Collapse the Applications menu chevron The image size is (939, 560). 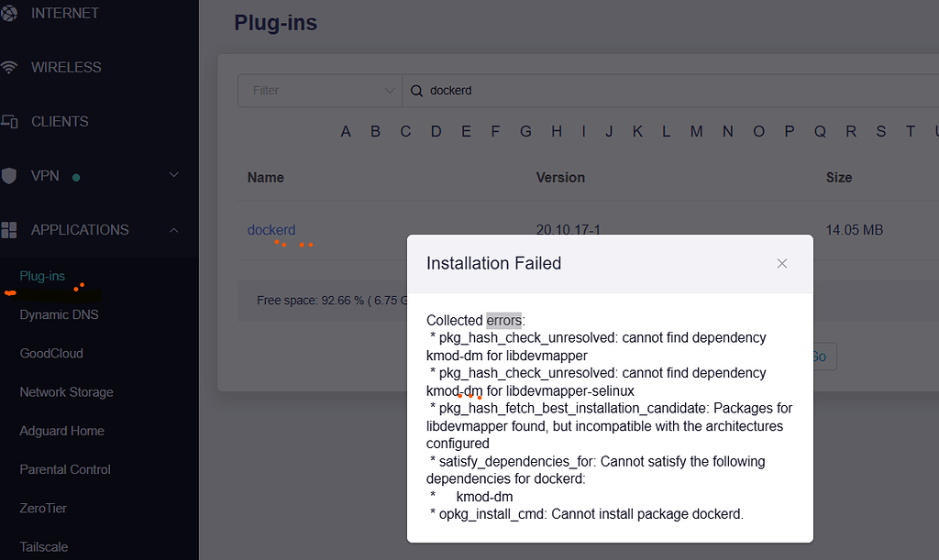click(x=173, y=230)
